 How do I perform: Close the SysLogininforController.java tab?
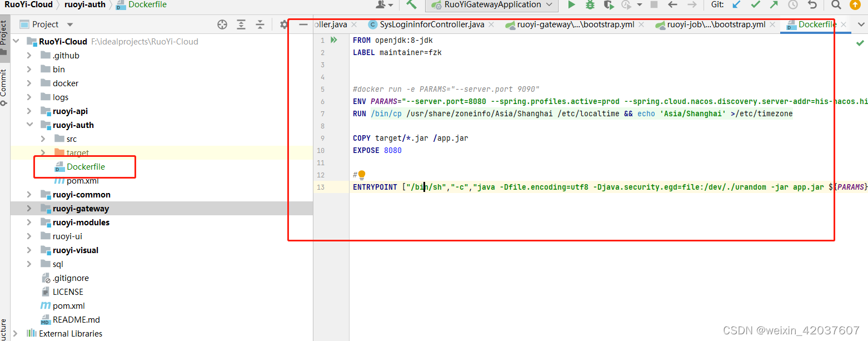pos(491,24)
